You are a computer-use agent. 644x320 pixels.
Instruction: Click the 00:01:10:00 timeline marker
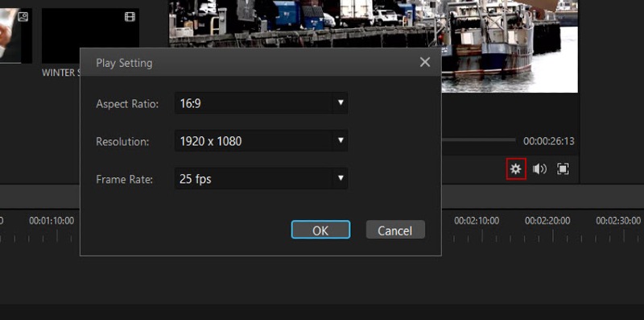tap(52, 221)
